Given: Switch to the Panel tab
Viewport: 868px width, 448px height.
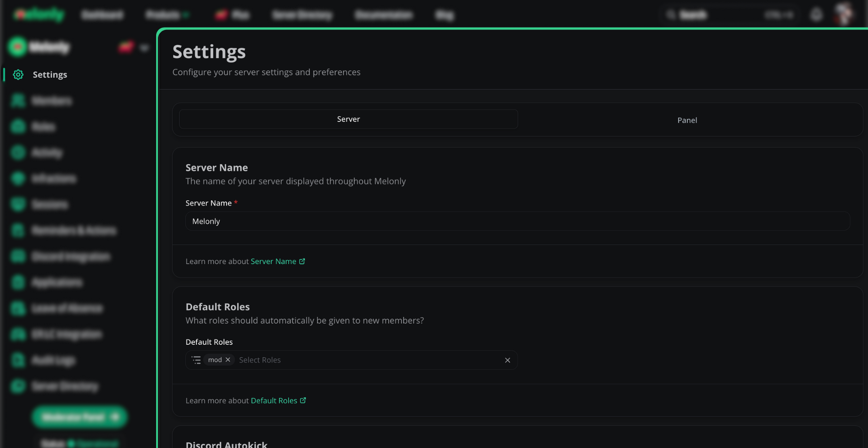Looking at the screenshot, I should click(x=687, y=120).
